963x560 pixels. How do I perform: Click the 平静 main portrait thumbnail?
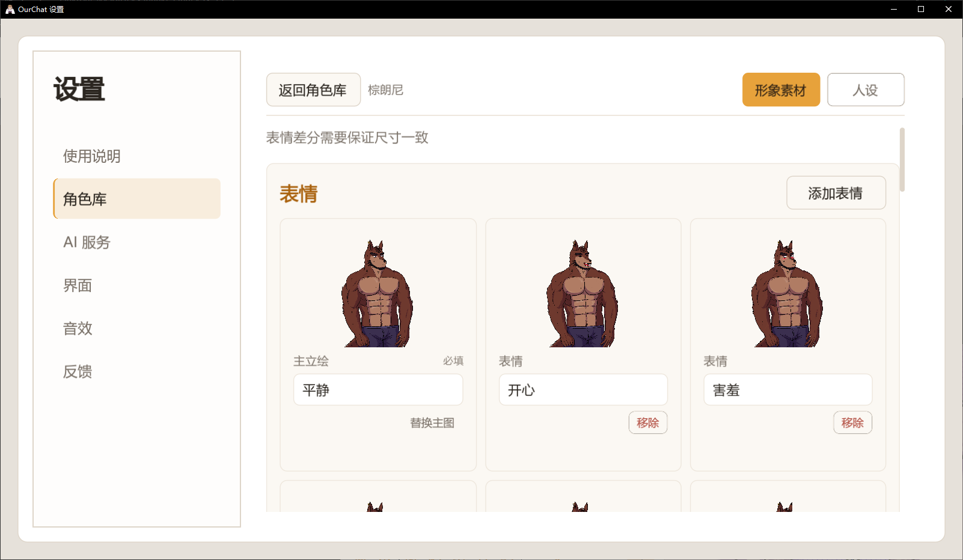tap(378, 293)
